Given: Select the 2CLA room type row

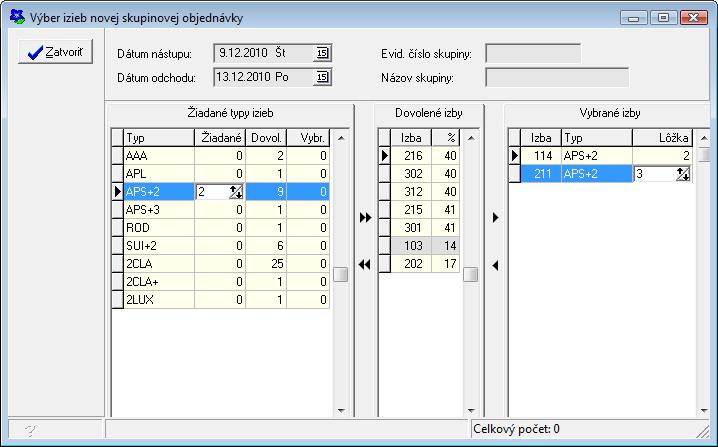Looking at the screenshot, I should [158, 264].
